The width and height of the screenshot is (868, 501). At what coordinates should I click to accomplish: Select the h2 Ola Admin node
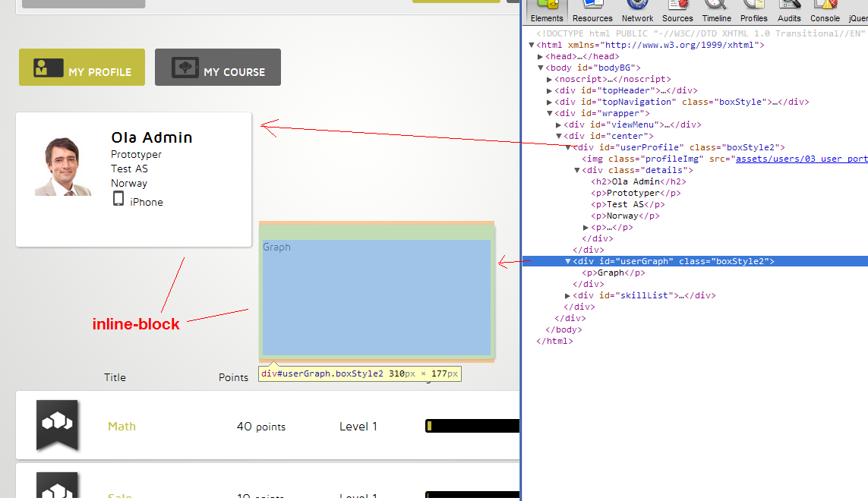click(638, 181)
